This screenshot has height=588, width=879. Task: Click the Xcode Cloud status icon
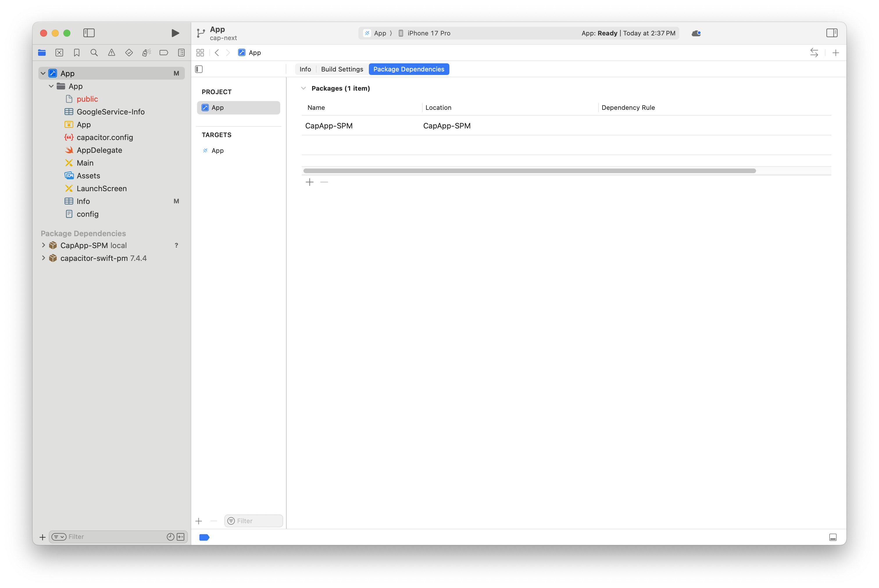(696, 33)
